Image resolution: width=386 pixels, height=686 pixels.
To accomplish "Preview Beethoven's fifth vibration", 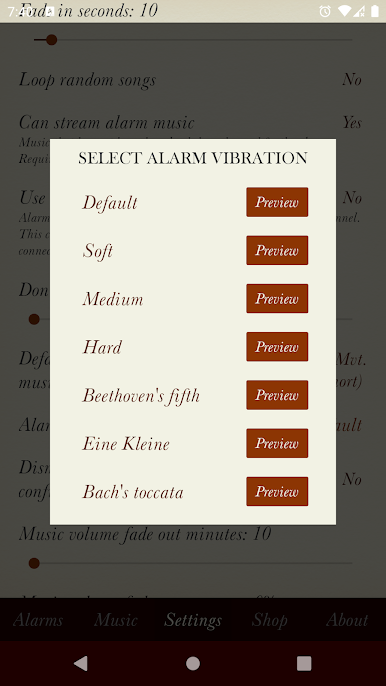I will click(x=277, y=395).
